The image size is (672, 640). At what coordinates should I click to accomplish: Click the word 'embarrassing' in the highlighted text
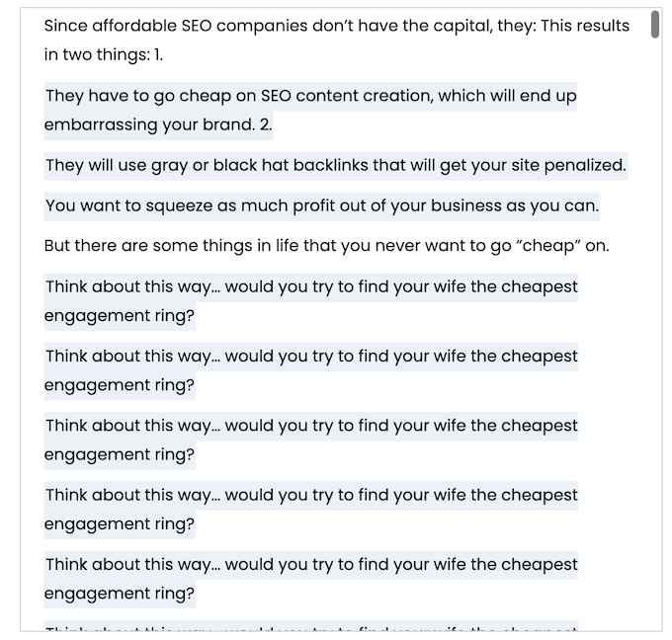101,125
